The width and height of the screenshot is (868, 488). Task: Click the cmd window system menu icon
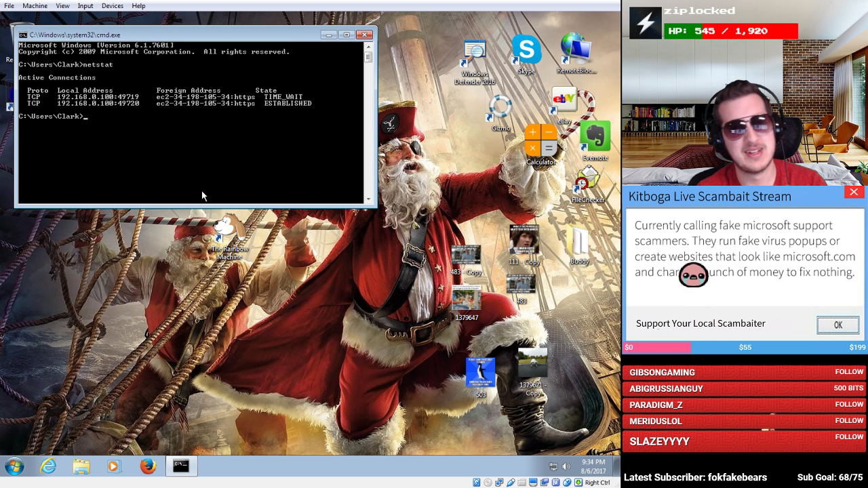click(23, 35)
